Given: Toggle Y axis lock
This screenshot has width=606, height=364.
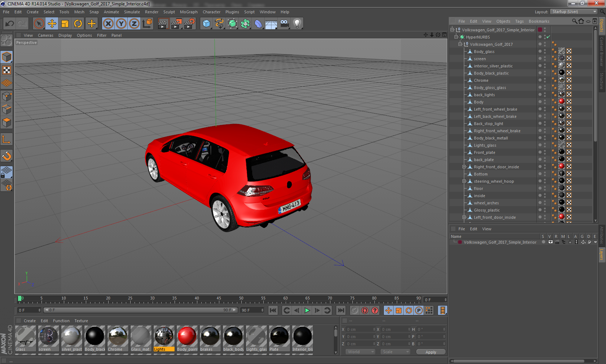Looking at the screenshot, I should (121, 24).
